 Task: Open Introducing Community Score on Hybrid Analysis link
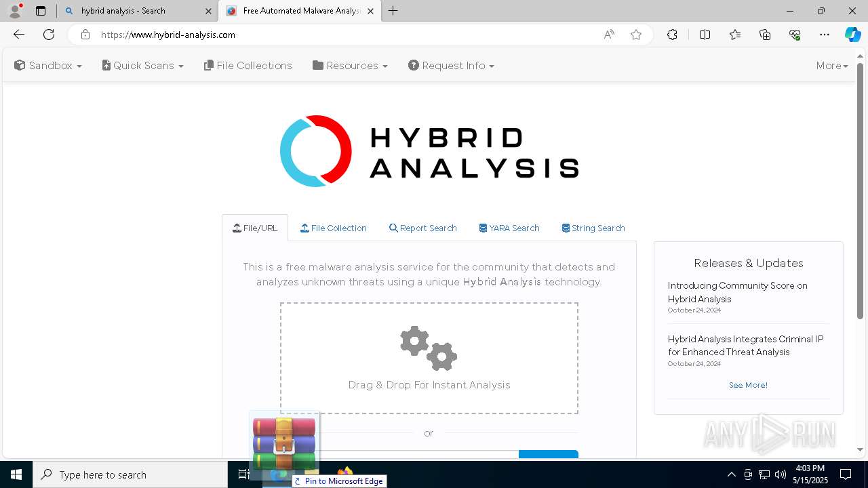point(737,292)
